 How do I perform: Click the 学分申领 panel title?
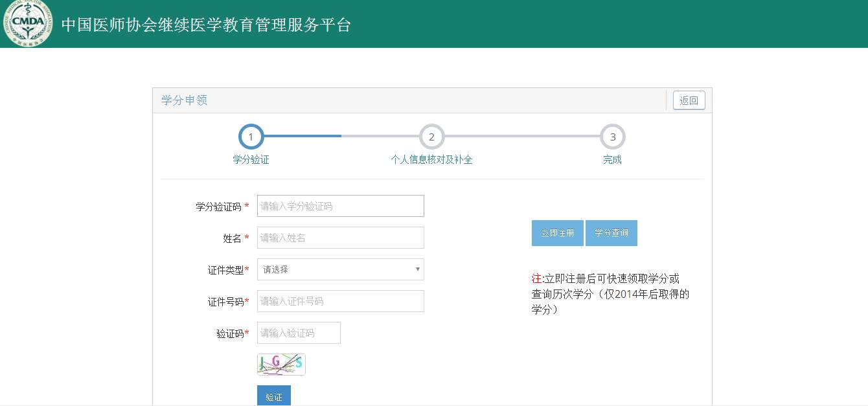pyautogui.click(x=185, y=100)
